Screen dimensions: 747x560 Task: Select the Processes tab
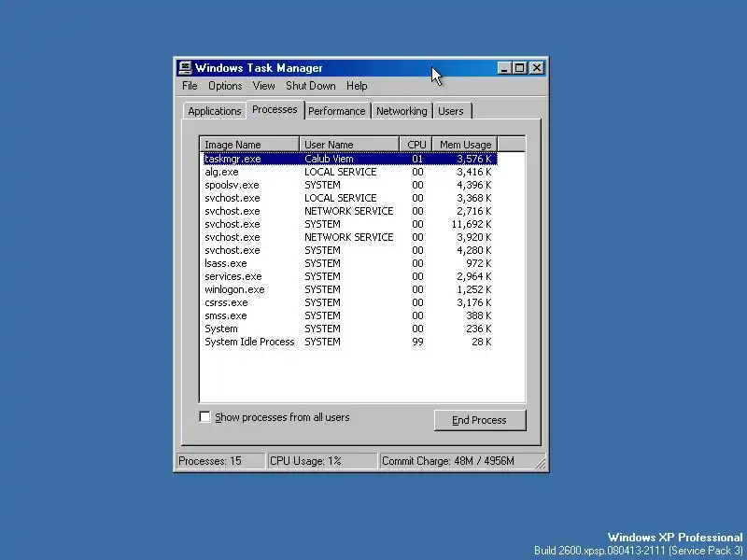(x=275, y=109)
